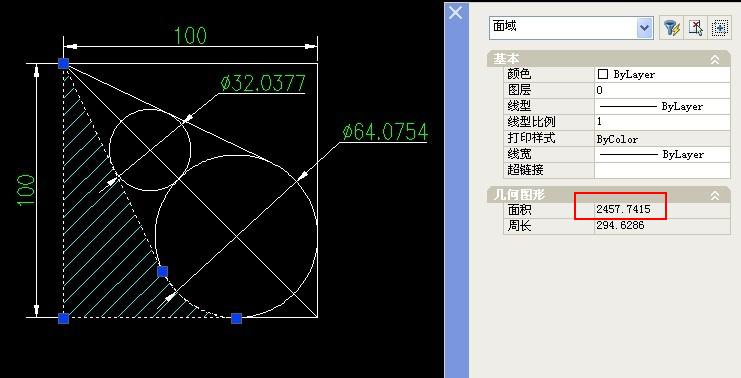Select the blue grip on the bottom edge
Viewport: 741px width, 378px height.
pyautogui.click(x=236, y=318)
